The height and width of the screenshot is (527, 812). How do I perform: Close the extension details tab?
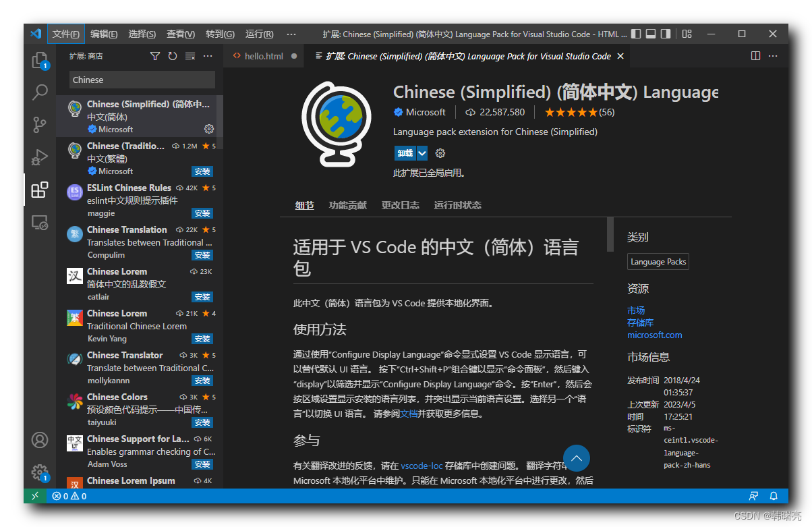tap(620, 56)
